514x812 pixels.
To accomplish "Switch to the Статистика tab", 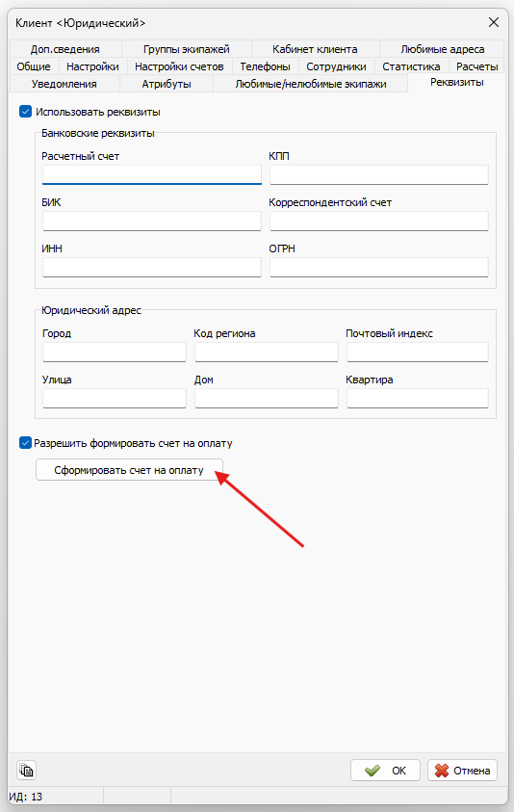I will 411,66.
